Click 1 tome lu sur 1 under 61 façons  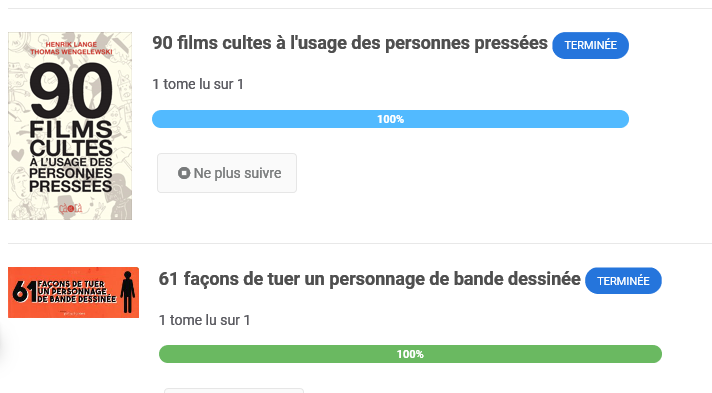[x=205, y=320]
